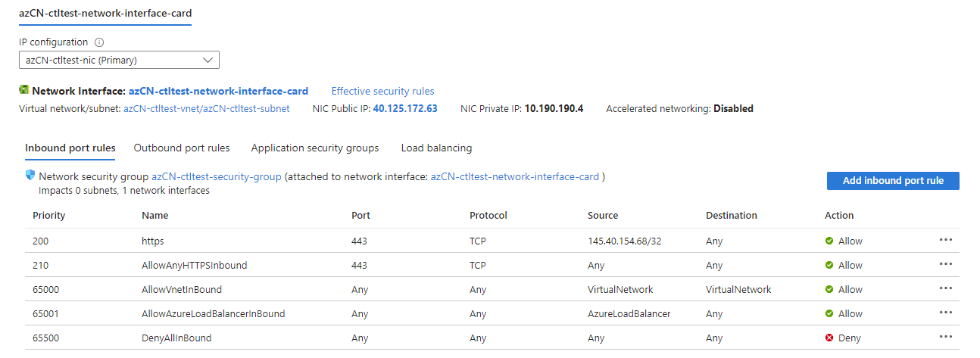This screenshot has width=980, height=358.
Task: Select the Load balancing tab
Action: click(436, 148)
